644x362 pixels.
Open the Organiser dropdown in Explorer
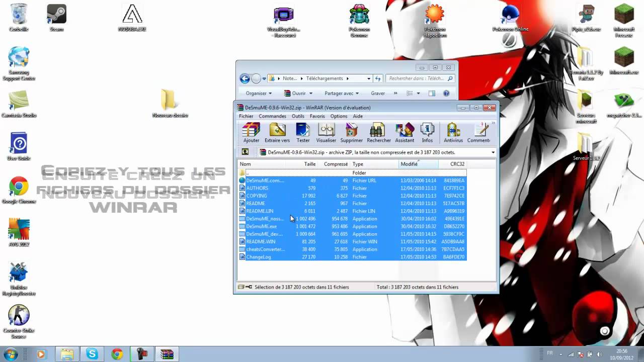pos(259,94)
